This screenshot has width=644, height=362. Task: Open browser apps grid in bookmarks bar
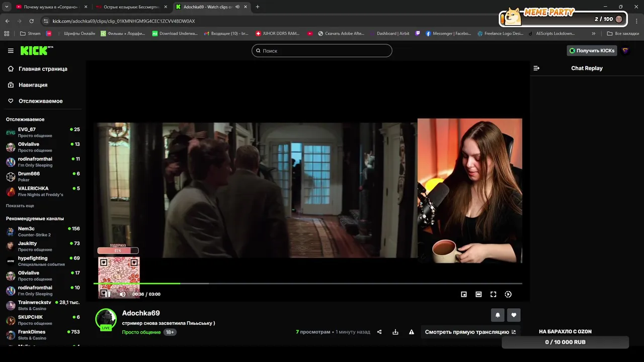pyautogui.click(x=7, y=34)
